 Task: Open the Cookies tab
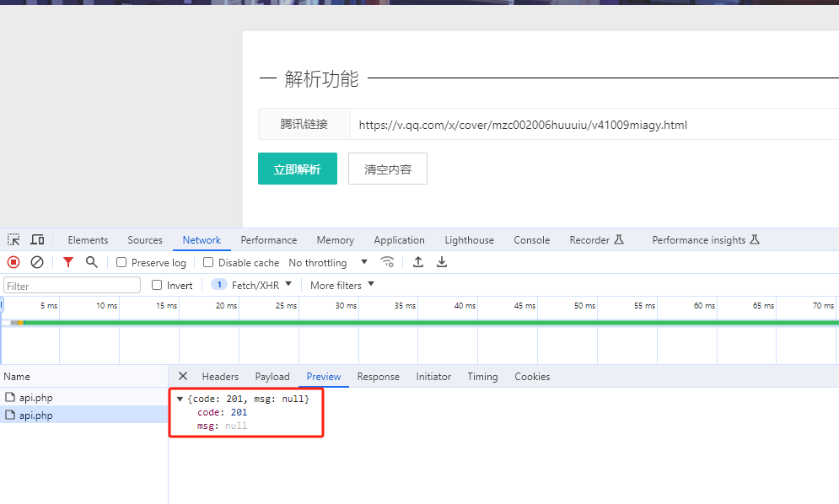point(532,377)
